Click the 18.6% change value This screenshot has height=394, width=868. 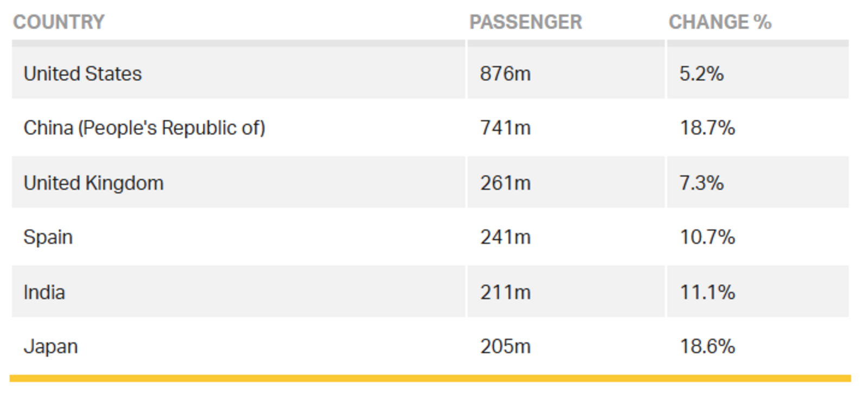(707, 347)
